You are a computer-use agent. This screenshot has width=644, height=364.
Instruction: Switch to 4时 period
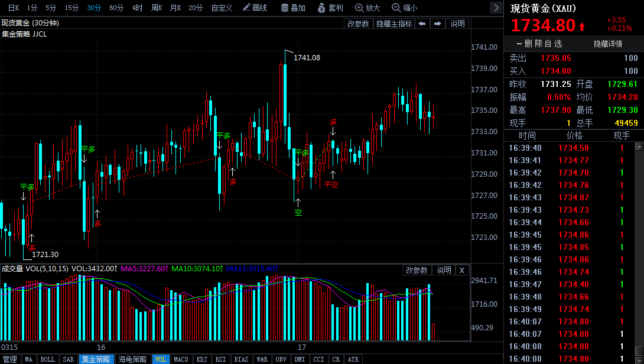click(137, 8)
